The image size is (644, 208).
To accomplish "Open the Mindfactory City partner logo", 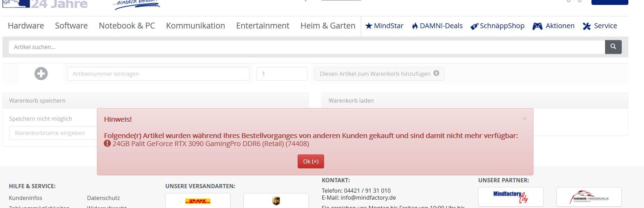I will 511,197.
